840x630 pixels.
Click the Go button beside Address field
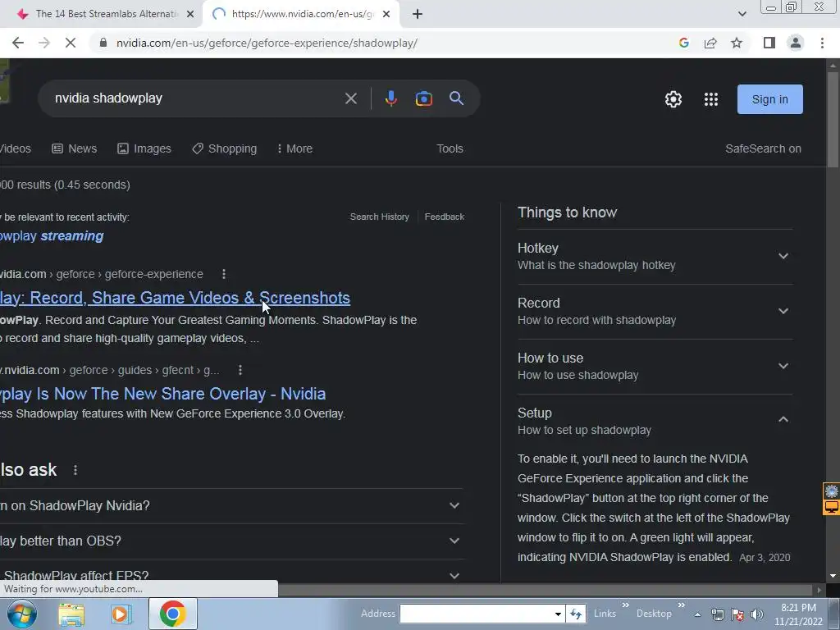[x=576, y=614]
